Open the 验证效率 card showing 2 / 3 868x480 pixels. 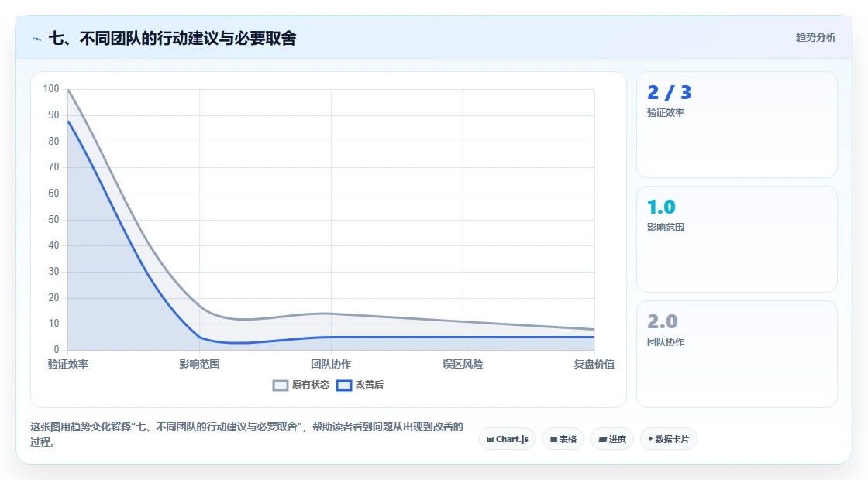(737, 125)
